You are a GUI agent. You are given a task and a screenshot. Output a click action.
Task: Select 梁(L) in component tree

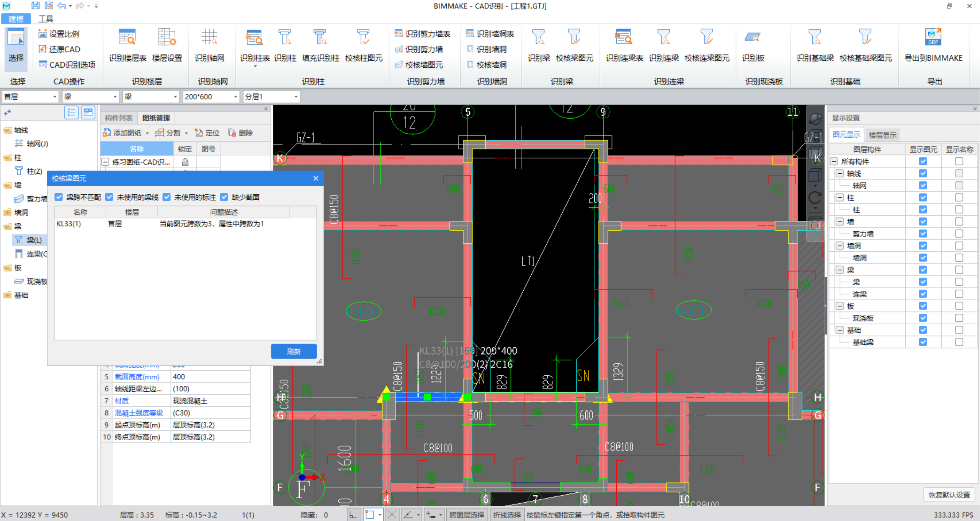point(29,240)
